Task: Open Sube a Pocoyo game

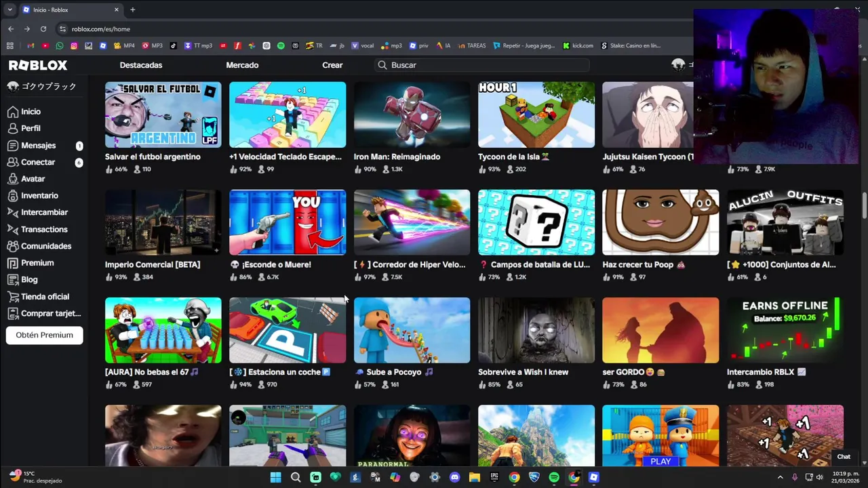Action: pos(412,330)
